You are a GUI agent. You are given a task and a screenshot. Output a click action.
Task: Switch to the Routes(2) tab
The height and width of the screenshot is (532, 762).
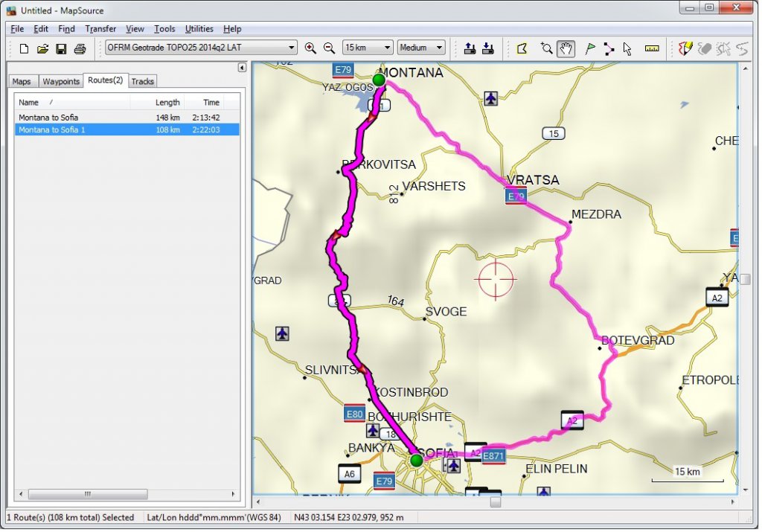(x=106, y=80)
